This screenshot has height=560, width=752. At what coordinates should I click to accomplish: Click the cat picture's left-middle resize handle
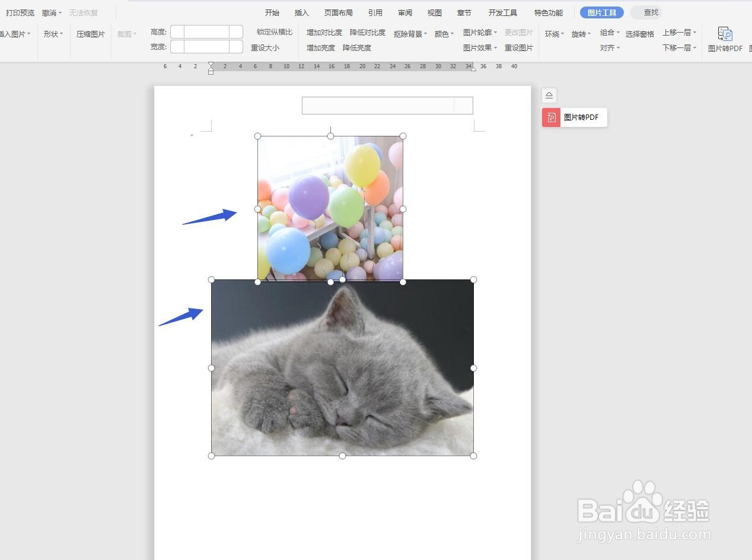(212, 368)
